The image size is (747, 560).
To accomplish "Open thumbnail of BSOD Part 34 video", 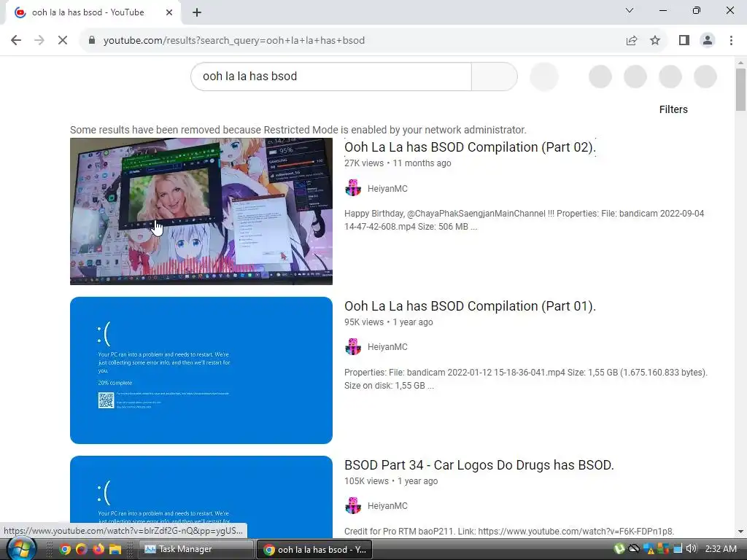I will 201,497.
